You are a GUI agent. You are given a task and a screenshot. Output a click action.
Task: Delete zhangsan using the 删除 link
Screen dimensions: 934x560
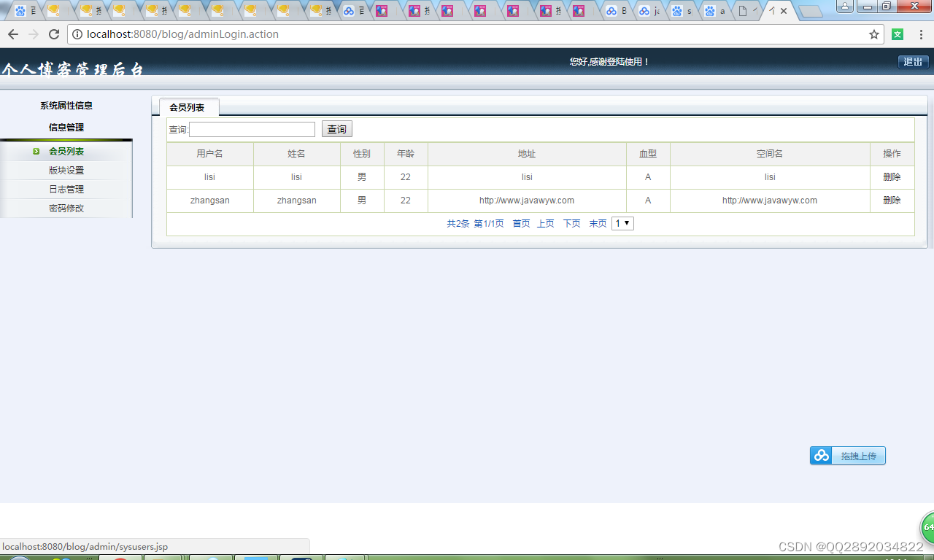pos(892,200)
